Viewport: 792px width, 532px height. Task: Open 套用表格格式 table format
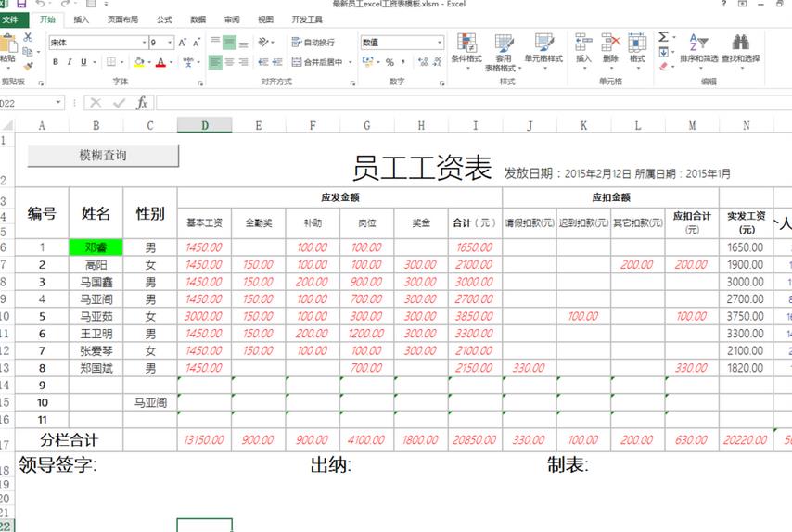(x=503, y=53)
